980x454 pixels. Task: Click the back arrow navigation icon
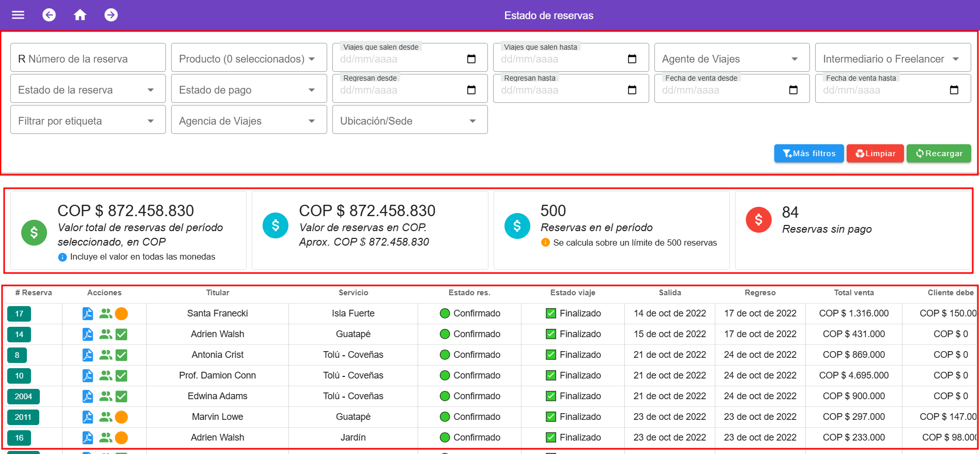49,15
